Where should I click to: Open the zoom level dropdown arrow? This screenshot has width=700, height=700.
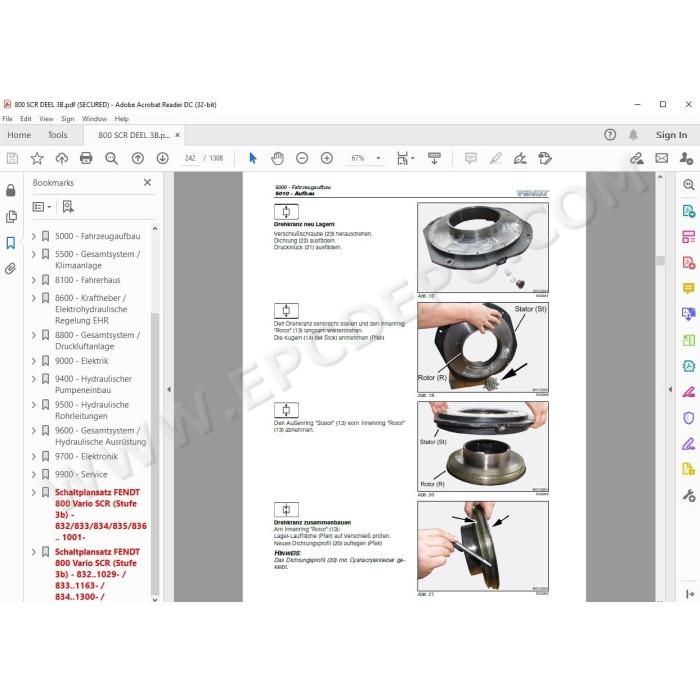(378, 158)
